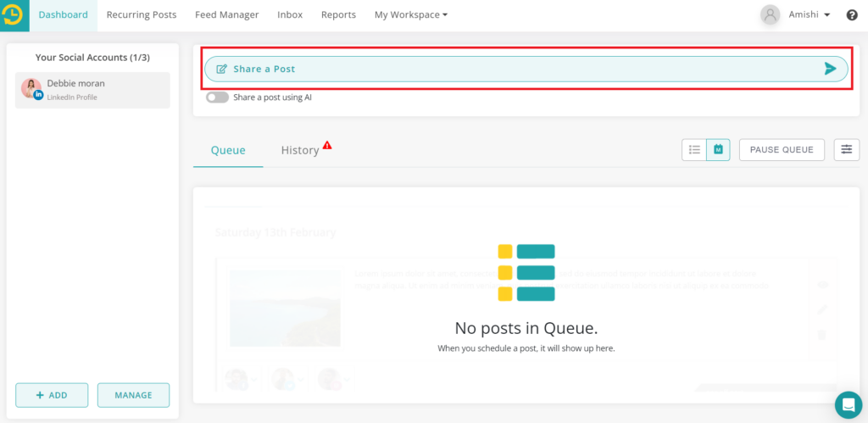The image size is (868, 423).
Task: Click the No posts in Queue message
Action: tap(526, 328)
